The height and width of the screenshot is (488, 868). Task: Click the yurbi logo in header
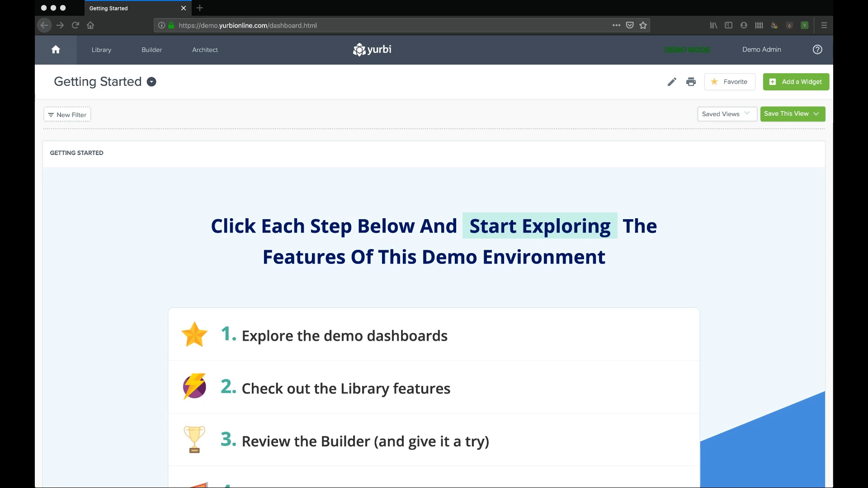[x=372, y=50]
